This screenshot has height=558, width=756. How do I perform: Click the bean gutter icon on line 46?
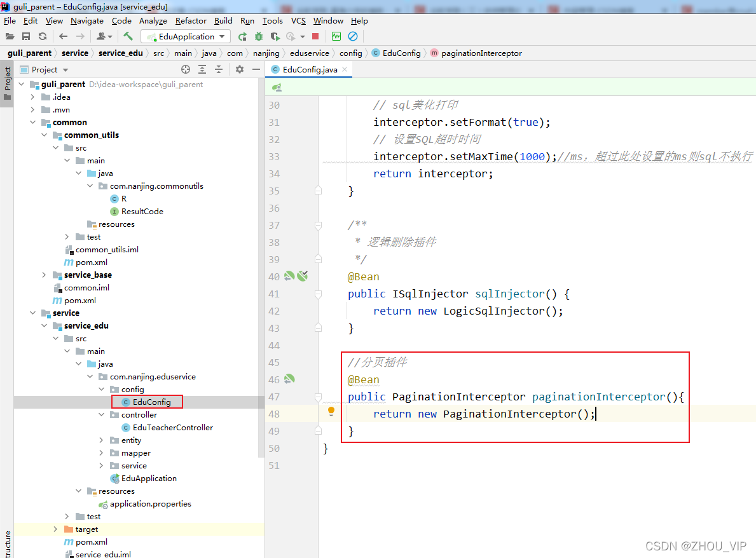tap(289, 379)
